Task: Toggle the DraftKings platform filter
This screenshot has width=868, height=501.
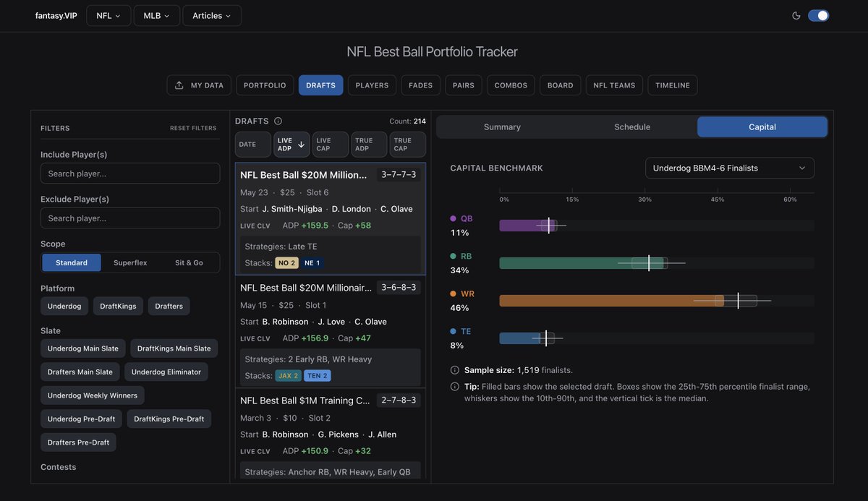Action: (x=118, y=306)
